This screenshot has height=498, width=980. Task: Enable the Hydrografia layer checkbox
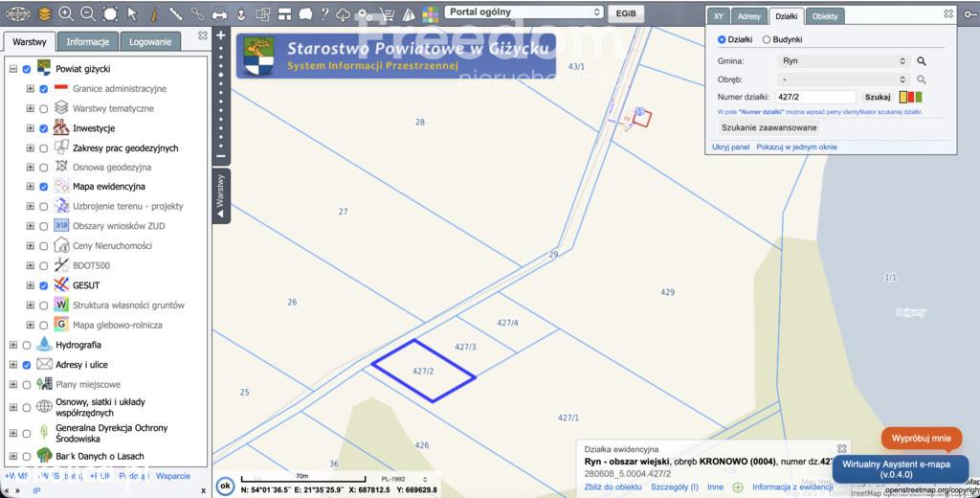tap(26, 345)
